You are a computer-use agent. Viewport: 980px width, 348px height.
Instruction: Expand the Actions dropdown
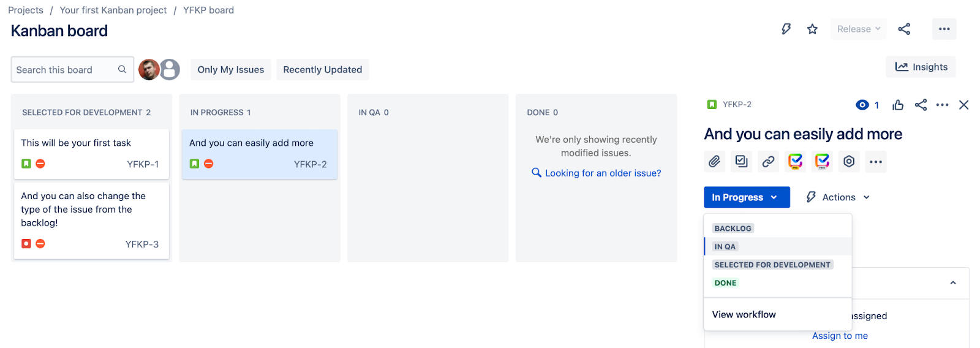(x=839, y=197)
